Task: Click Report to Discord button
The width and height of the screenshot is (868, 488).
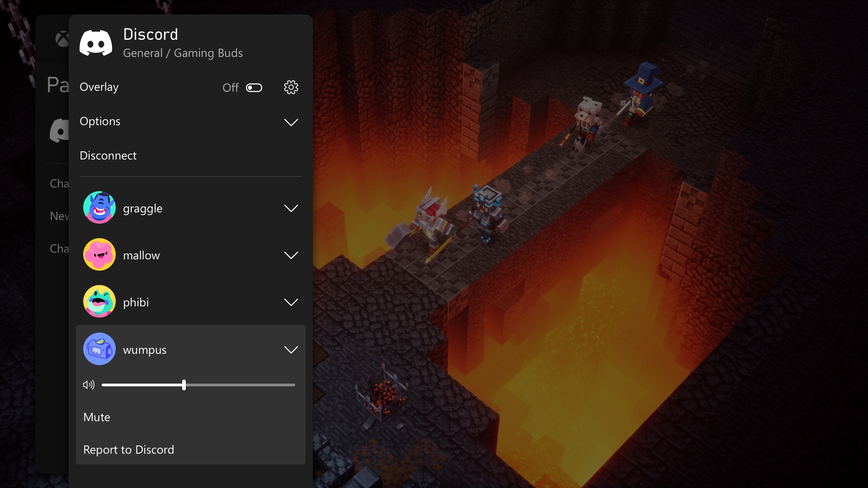Action: pos(129,449)
